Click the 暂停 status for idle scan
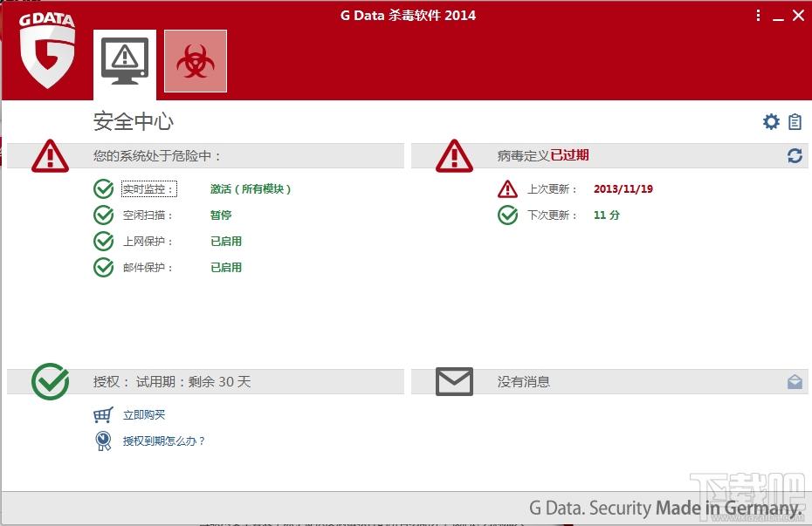Viewport: 812px width, 526px height. click(x=221, y=215)
